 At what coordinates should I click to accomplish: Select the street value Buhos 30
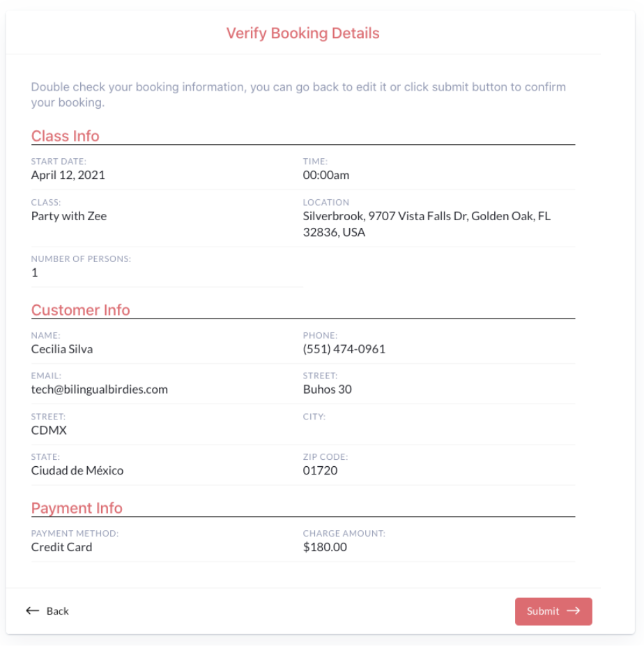(x=327, y=390)
